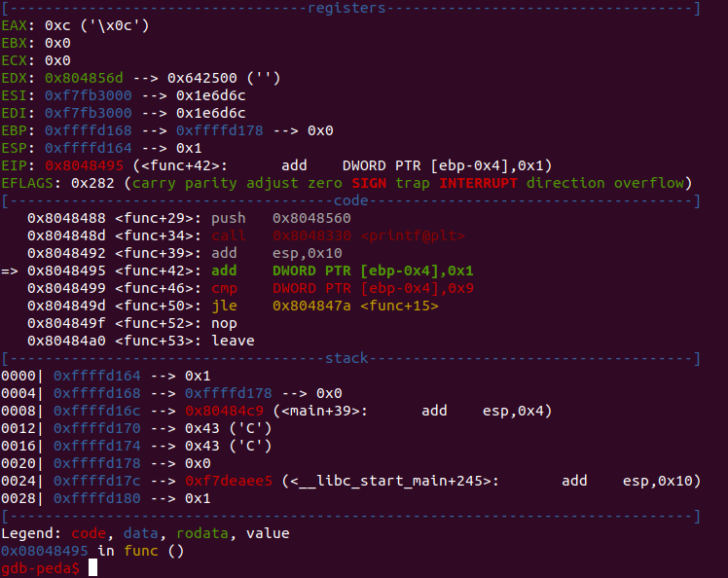Click the SIGN flag in EFLAGS
Screen dimensions: 728x578
click(369, 183)
